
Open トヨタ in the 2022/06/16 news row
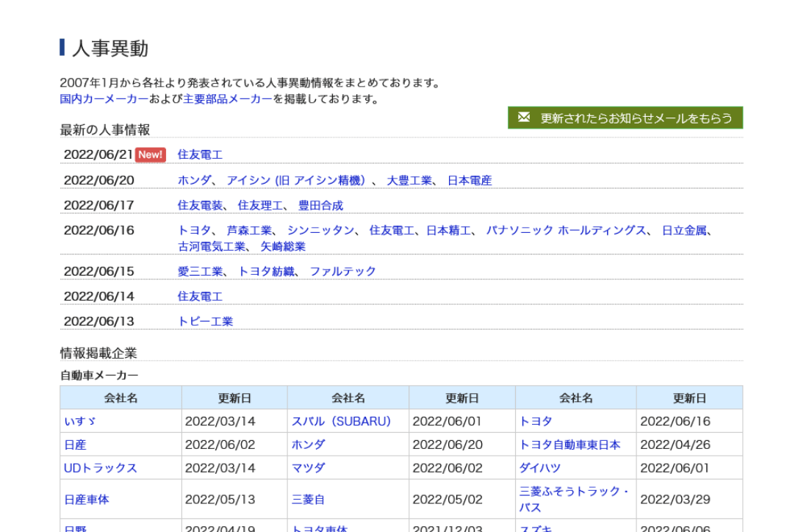tap(194, 230)
